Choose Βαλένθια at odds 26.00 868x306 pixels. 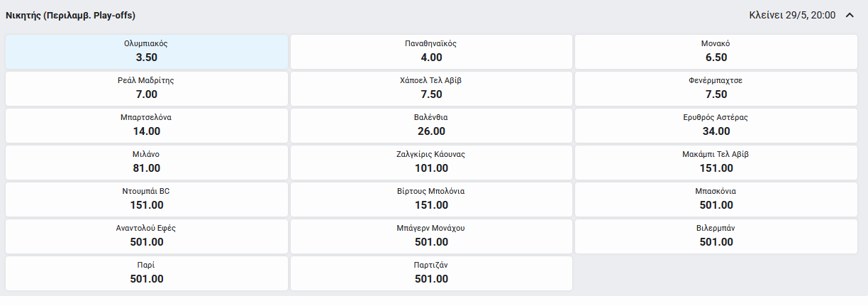tap(431, 125)
